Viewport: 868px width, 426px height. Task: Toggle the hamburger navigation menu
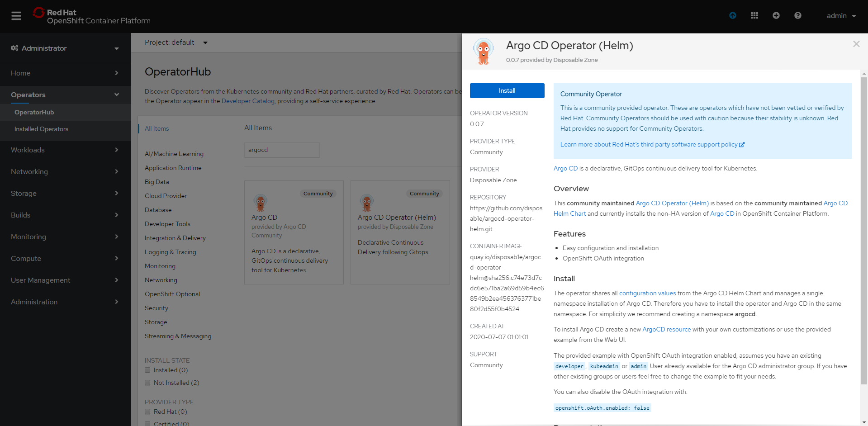[16, 16]
